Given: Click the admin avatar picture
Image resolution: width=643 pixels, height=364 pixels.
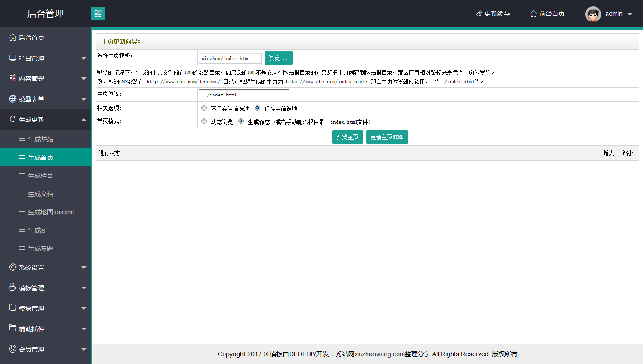Looking at the screenshot, I should [x=593, y=14].
